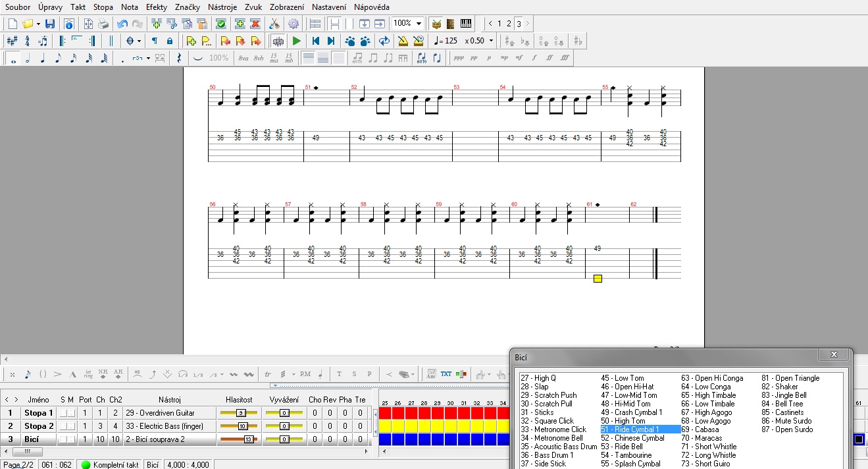Select track 2 in the track selector
This screenshot has width=868, height=469.
[x=509, y=24]
